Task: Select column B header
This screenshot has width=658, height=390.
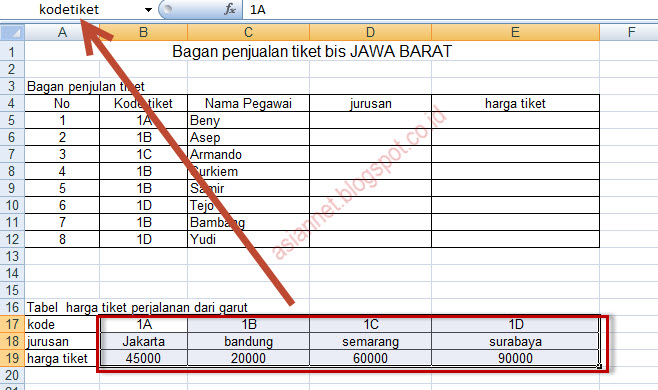Action: 144,32
